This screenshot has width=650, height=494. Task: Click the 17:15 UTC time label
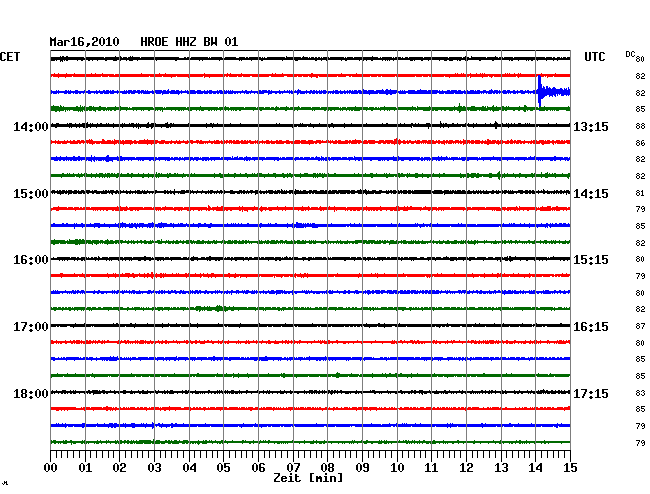(591, 393)
